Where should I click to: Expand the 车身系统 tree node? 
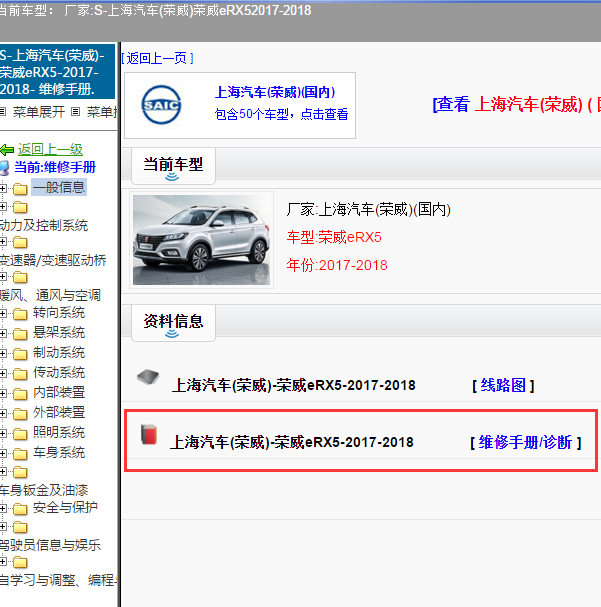[3, 453]
